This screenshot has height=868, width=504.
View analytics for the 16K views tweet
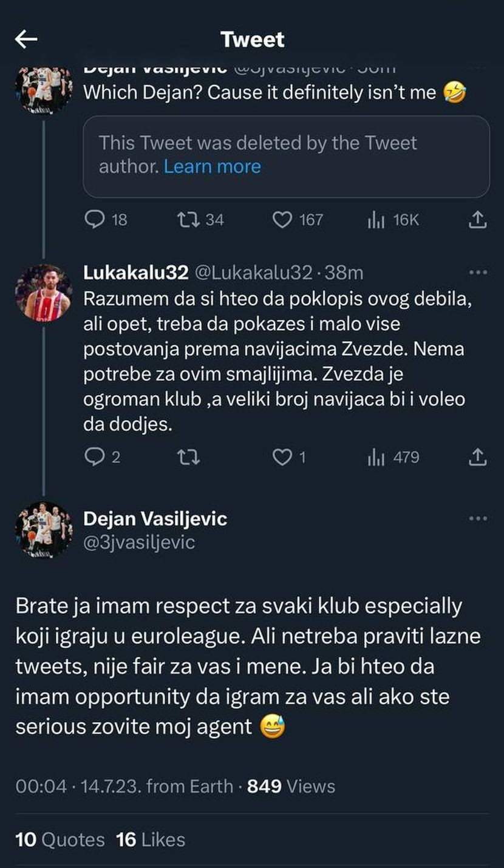tap(376, 219)
